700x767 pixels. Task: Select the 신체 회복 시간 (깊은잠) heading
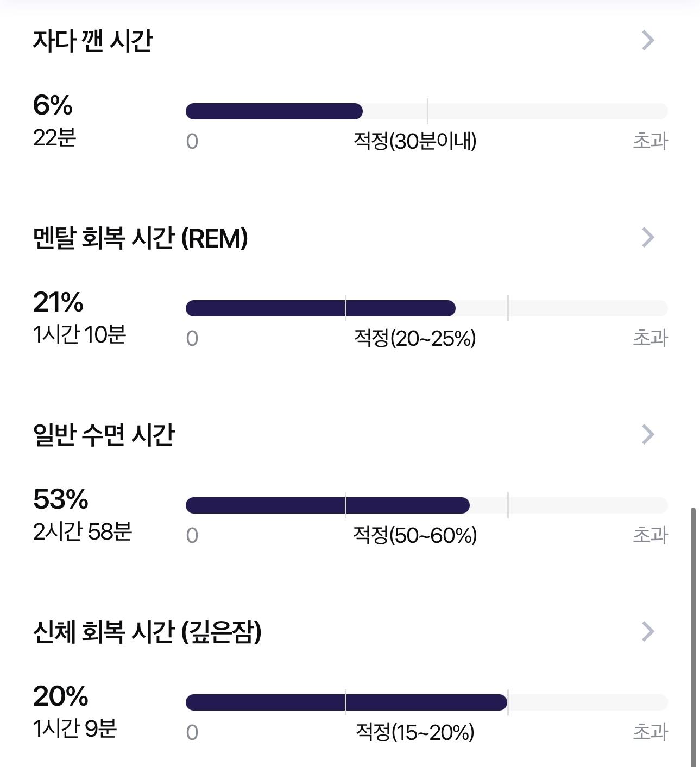(x=147, y=632)
